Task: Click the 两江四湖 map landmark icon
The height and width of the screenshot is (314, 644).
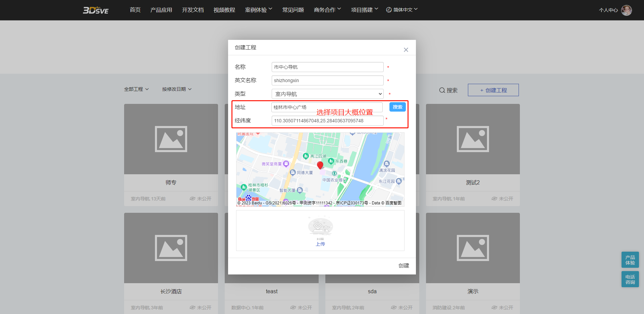Action: point(306,156)
